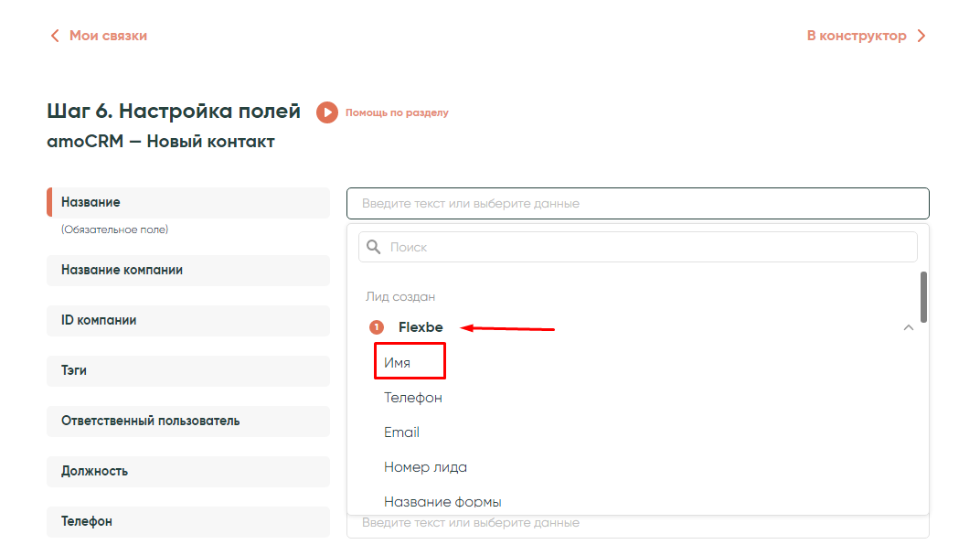Open the В конструктор link
Image resolution: width=980 pixels, height=555 pixels.
pos(856,36)
